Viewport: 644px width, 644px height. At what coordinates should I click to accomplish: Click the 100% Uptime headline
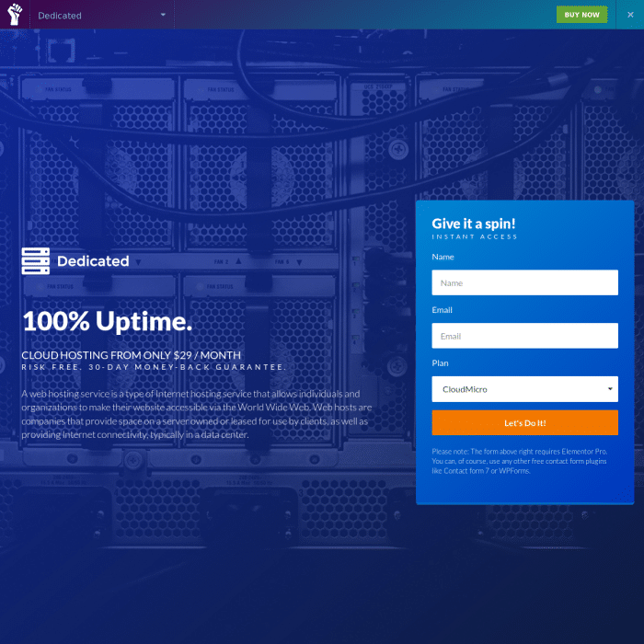coord(107,321)
